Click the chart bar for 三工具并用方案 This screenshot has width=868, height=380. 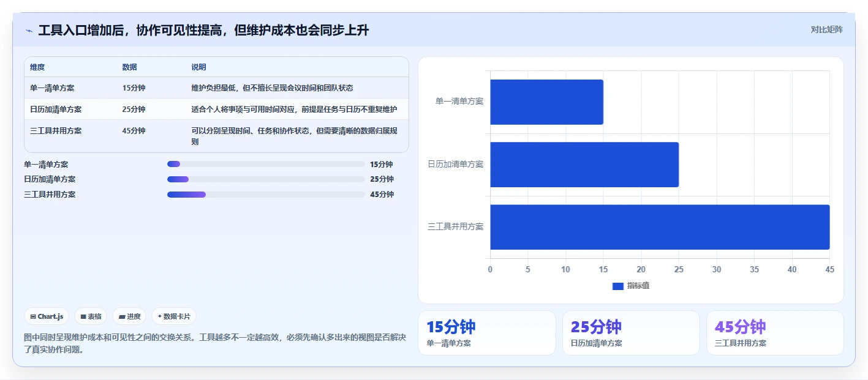coord(660,227)
